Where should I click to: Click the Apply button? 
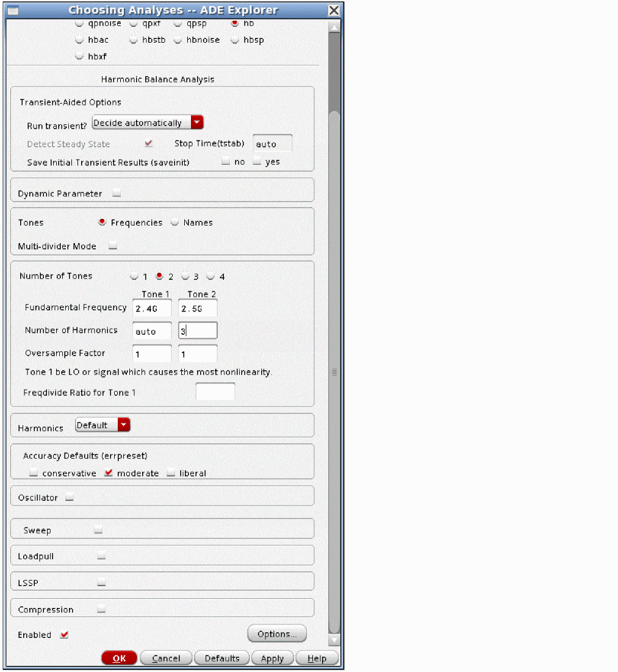(272, 659)
